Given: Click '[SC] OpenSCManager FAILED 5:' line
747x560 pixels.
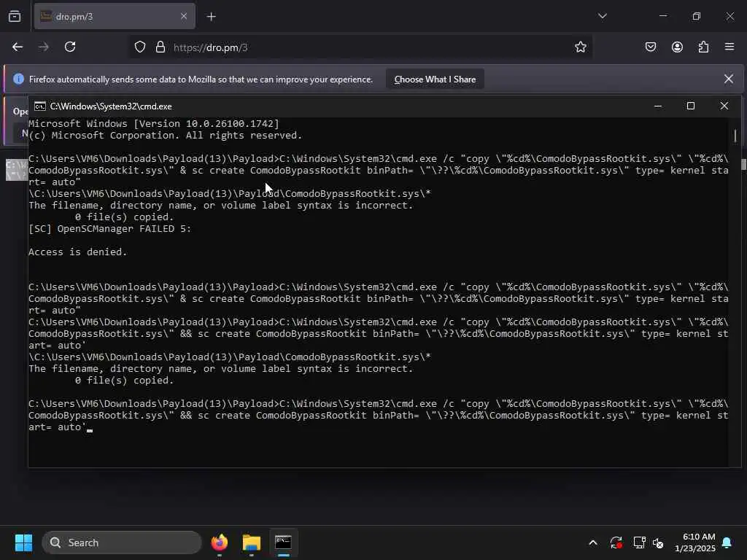Looking at the screenshot, I should (109, 228).
